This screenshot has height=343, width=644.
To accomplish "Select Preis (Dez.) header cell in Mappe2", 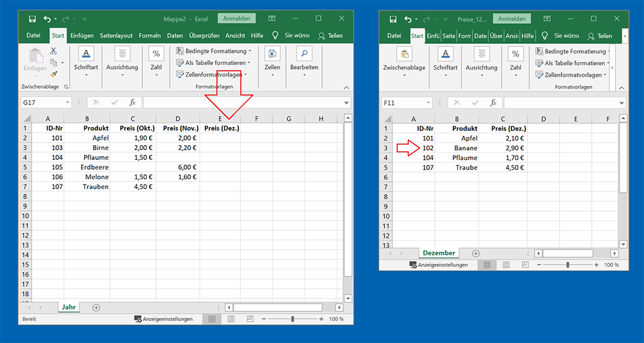I will (220, 128).
